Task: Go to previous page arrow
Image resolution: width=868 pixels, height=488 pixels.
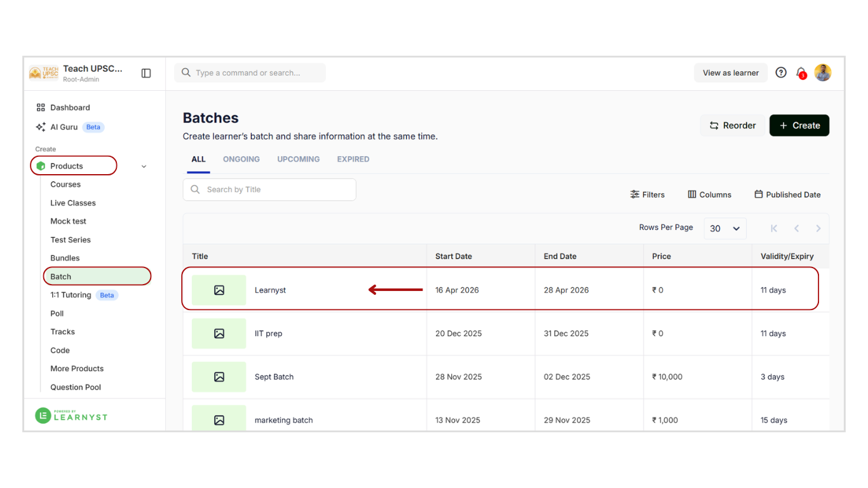Action: (796, 228)
